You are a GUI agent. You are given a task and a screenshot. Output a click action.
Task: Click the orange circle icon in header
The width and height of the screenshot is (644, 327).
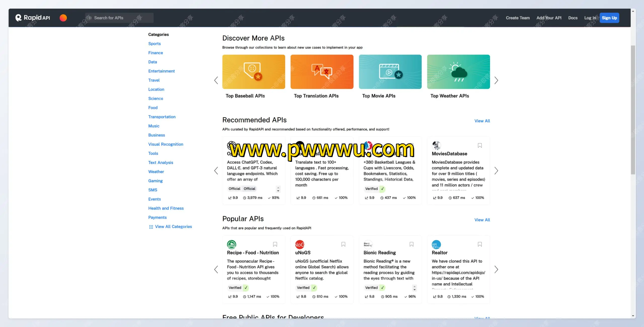pyautogui.click(x=63, y=18)
